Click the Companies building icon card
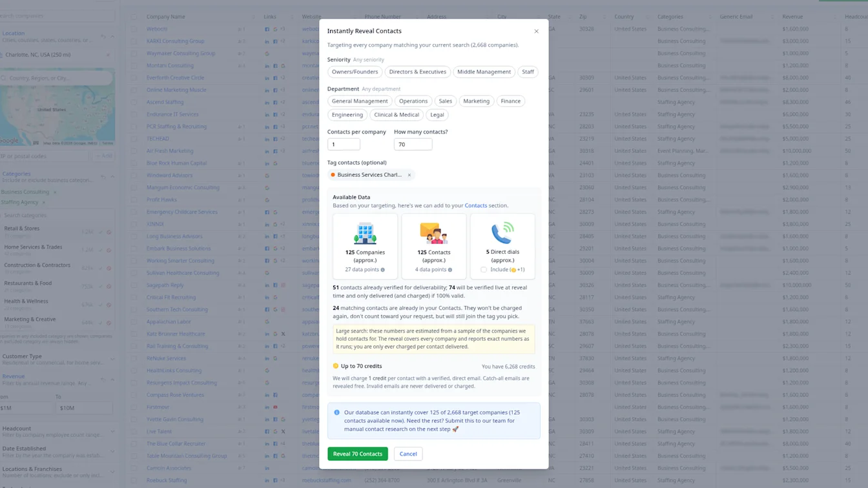The image size is (868, 488). pyautogui.click(x=365, y=246)
